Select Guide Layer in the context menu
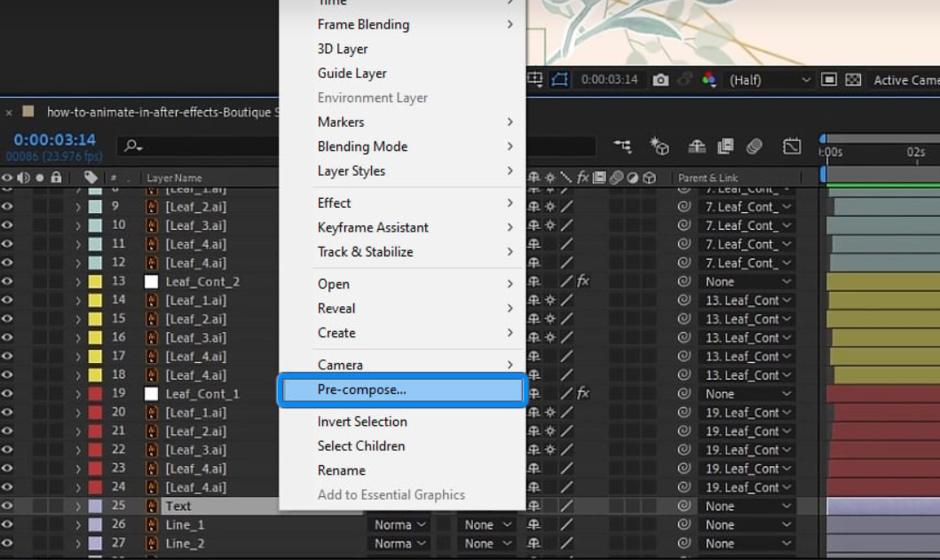940x560 pixels. (x=402, y=73)
